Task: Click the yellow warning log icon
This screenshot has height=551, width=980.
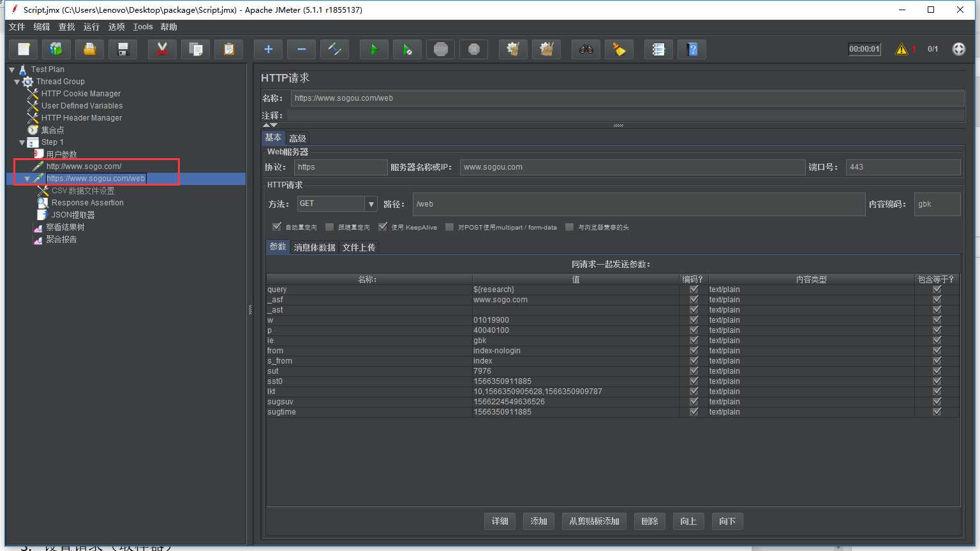Action: pos(902,49)
